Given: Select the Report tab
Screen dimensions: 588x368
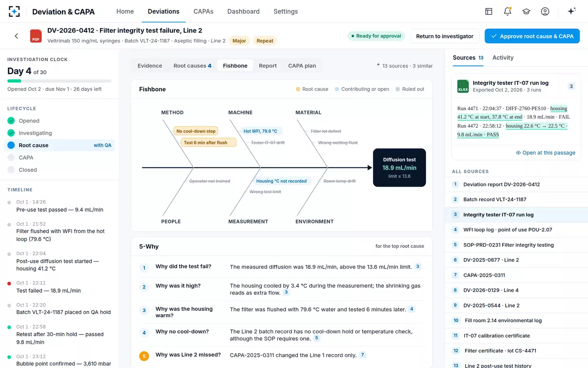Looking at the screenshot, I should [x=268, y=65].
